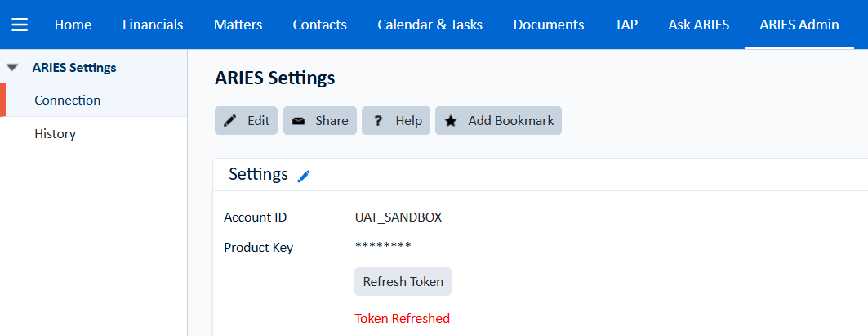Select the ARIES Admin tab
This screenshot has width=868, height=336.
tap(799, 25)
